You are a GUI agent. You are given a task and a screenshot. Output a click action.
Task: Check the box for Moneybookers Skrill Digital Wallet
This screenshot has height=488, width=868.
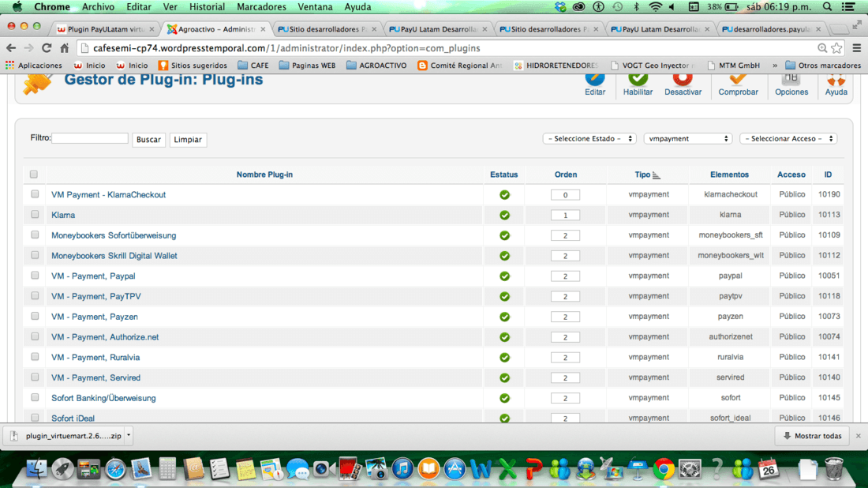click(x=35, y=255)
